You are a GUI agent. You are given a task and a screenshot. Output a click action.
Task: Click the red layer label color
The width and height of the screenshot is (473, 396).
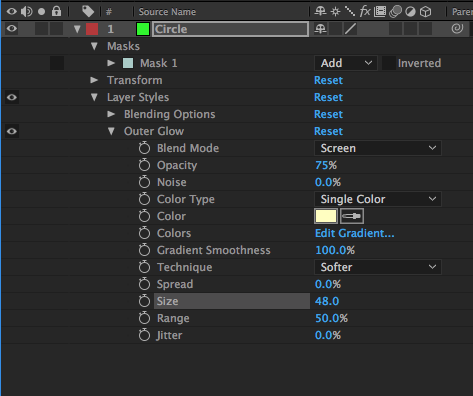tap(92, 29)
